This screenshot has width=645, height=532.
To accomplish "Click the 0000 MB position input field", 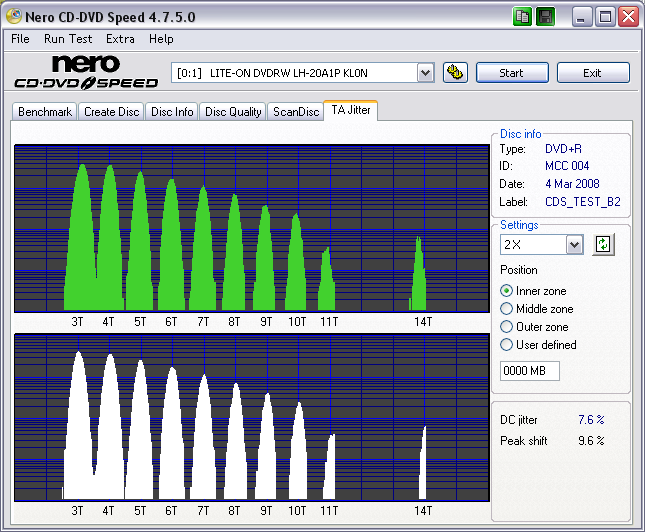I will [x=530, y=371].
